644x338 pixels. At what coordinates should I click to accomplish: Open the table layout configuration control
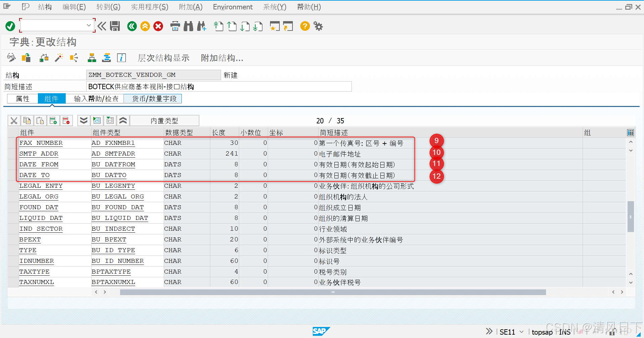coord(630,132)
